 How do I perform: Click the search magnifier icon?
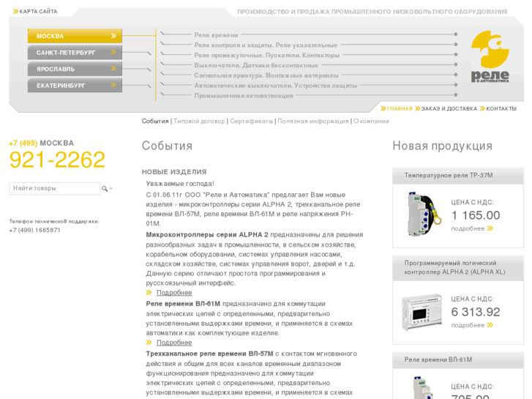[x=105, y=188]
